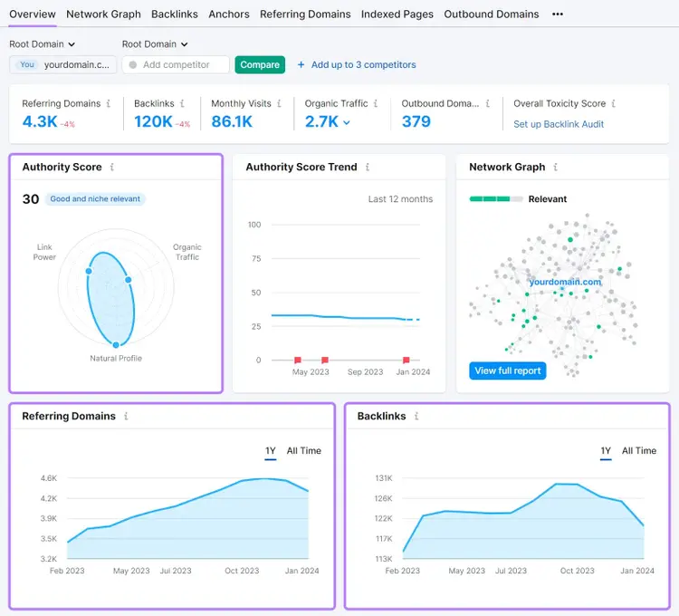The image size is (679, 616).
Task: Select Link Power point on radar chart
Action: (89, 271)
